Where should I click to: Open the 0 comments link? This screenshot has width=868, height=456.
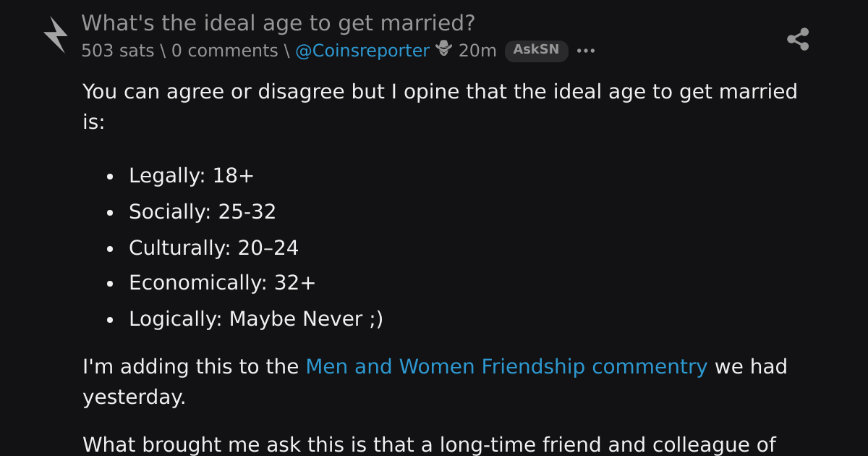point(224,51)
